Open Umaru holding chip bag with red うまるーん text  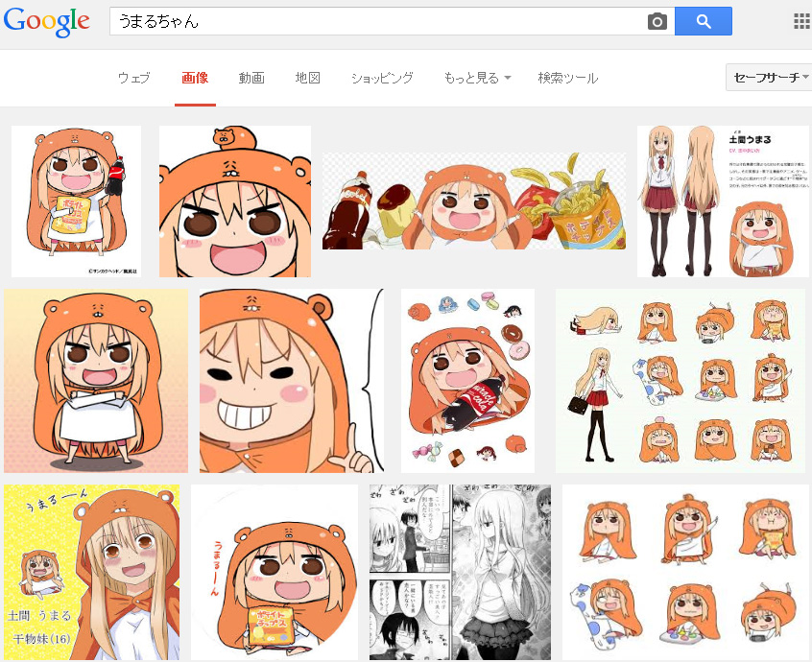pos(275,573)
